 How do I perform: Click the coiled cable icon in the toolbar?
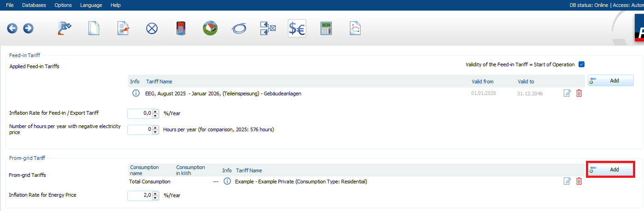click(x=239, y=29)
